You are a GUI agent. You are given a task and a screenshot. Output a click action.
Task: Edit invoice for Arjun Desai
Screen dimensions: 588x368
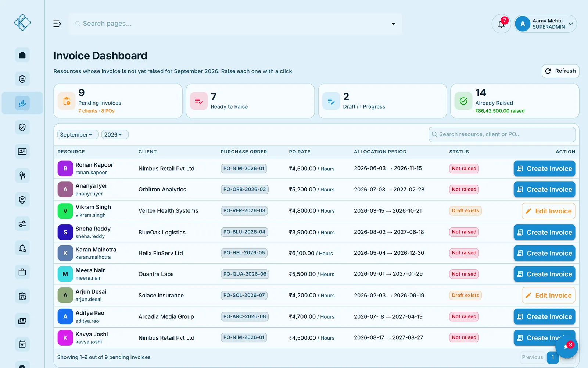point(548,296)
